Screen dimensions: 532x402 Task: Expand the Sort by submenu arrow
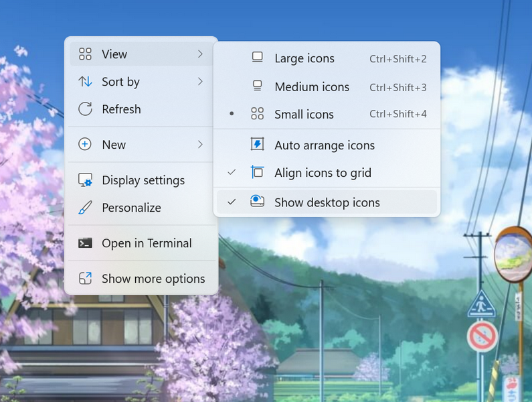tap(200, 82)
